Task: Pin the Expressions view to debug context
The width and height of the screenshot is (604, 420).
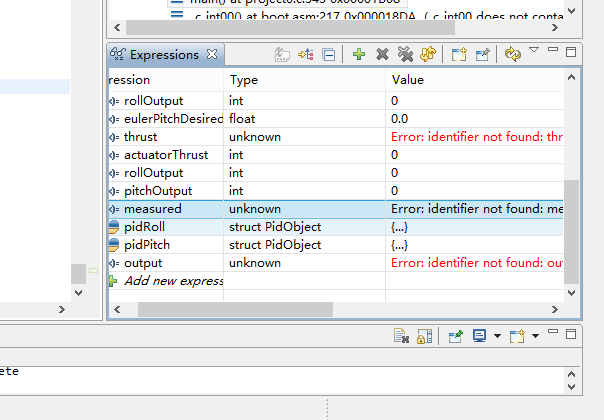Action: coord(482,54)
